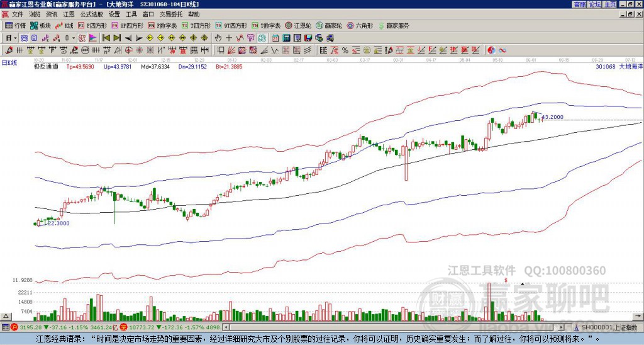Open the calendar icon showing 21
The image size is (644, 345).
(275, 38)
